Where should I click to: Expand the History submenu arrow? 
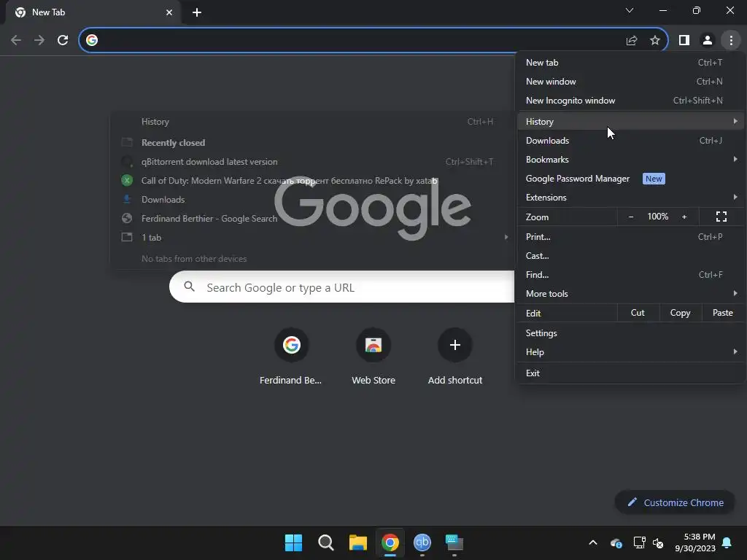(735, 122)
